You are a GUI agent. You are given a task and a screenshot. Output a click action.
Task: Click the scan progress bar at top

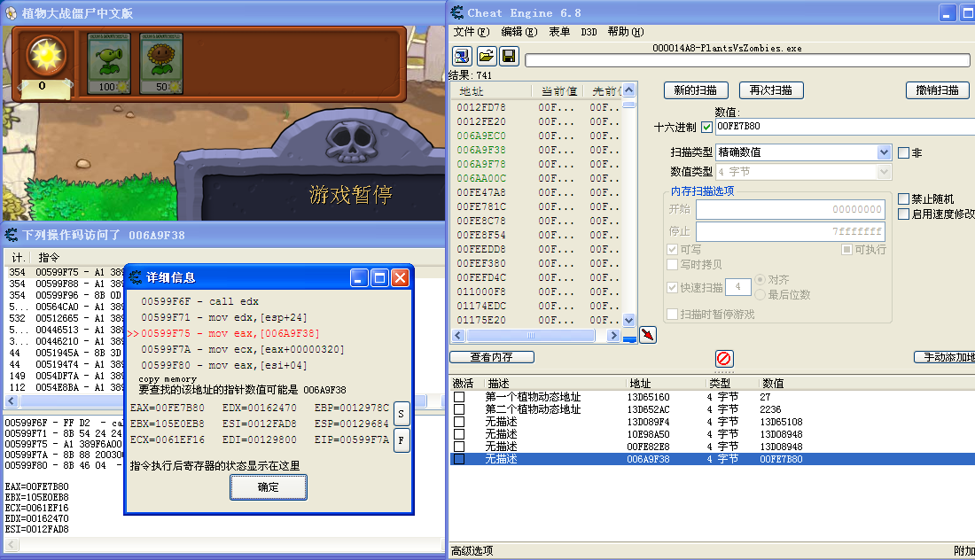click(x=747, y=59)
